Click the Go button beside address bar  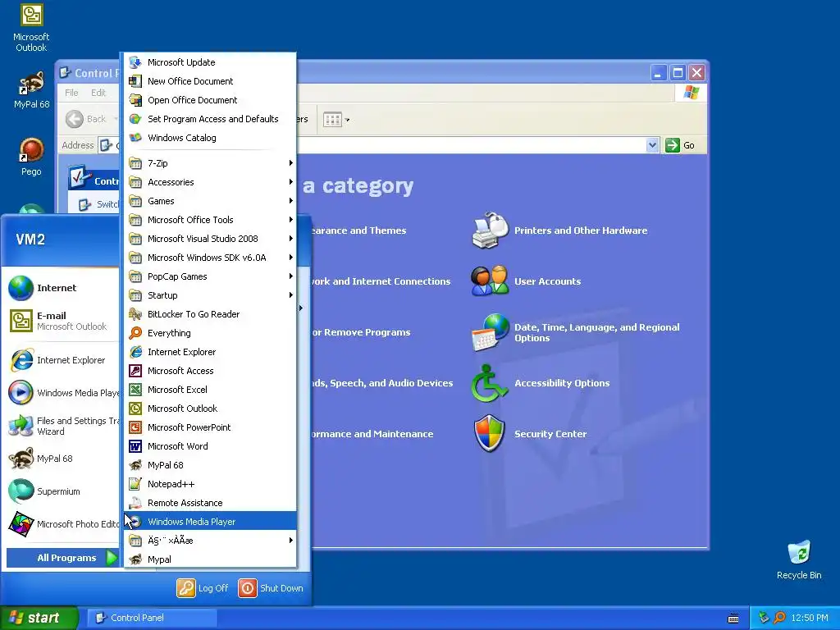pyautogui.click(x=680, y=145)
